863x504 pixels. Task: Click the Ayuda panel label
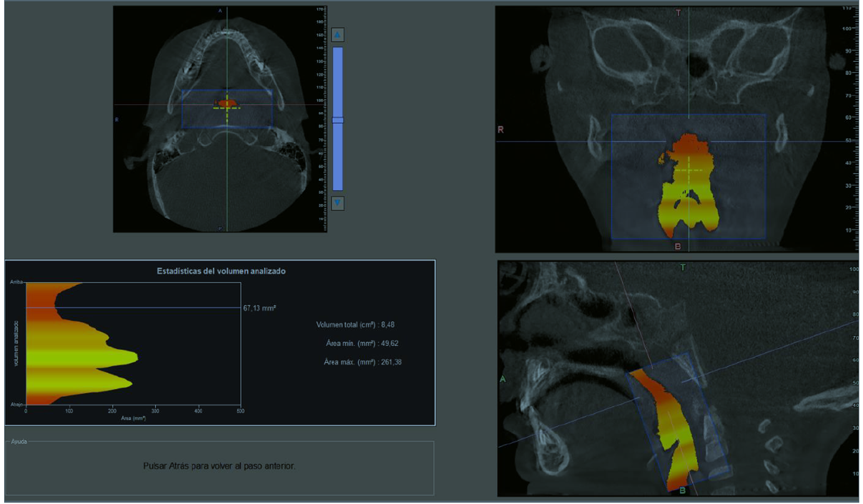point(19,442)
